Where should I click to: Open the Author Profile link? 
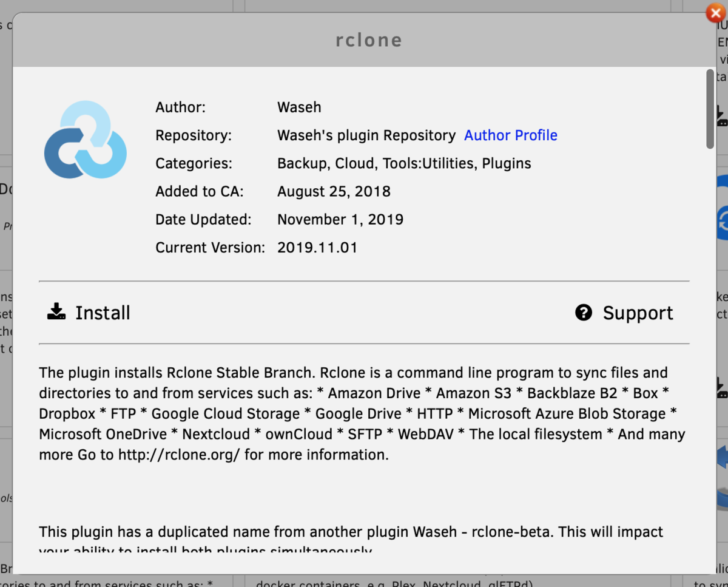click(511, 135)
